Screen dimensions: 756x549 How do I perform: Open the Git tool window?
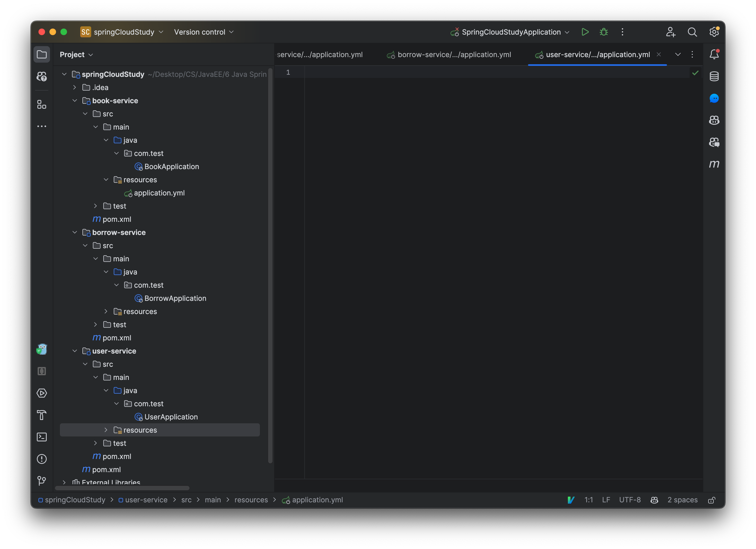42,481
